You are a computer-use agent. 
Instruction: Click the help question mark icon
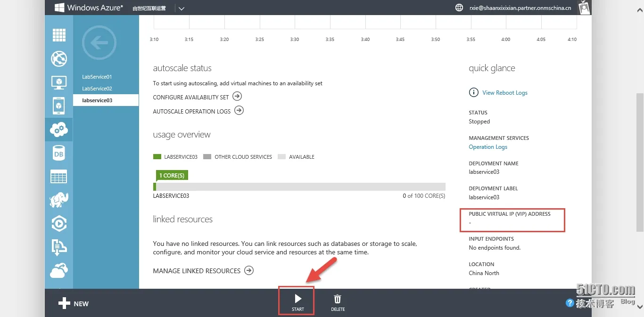tap(570, 303)
